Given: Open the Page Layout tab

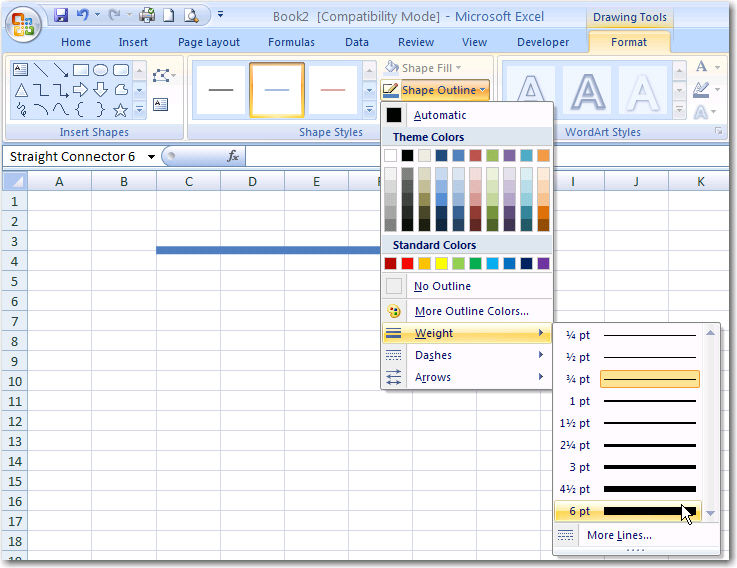Looking at the screenshot, I should [209, 42].
